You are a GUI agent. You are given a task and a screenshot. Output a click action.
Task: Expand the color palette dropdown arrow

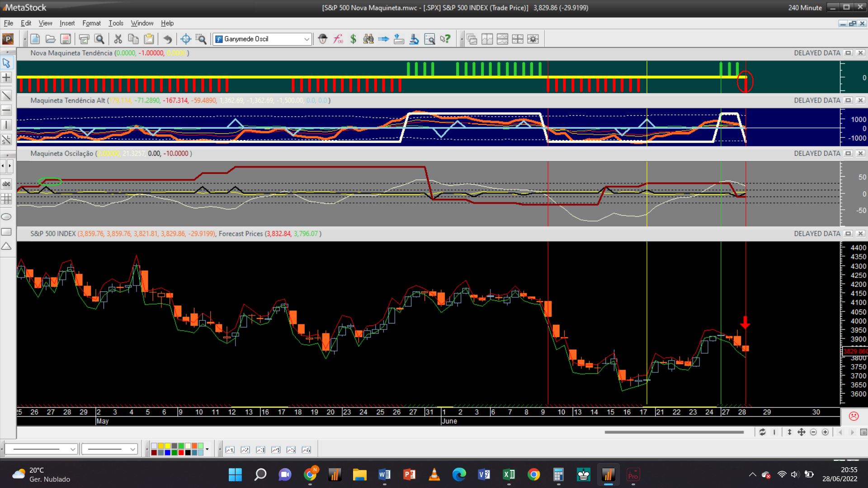click(x=207, y=449)
